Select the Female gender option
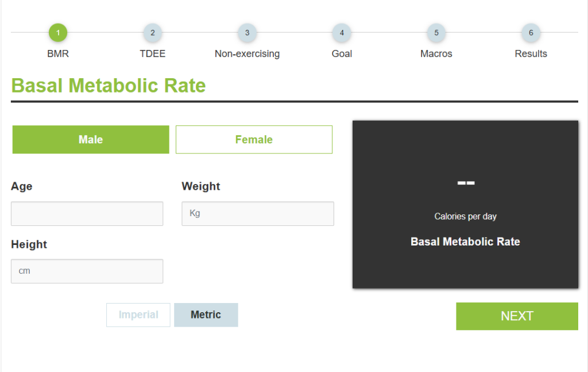This screenshot has height=372, width=588. point(254,139)
